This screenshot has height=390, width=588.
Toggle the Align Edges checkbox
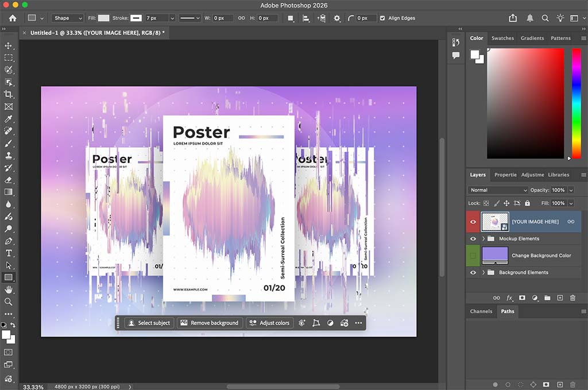382,18
